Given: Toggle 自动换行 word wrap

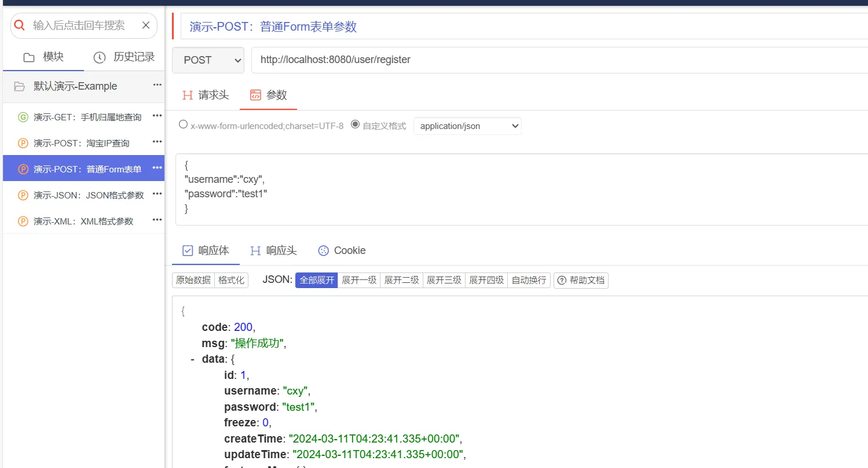Looking at the screenshot, I should 529,281.
